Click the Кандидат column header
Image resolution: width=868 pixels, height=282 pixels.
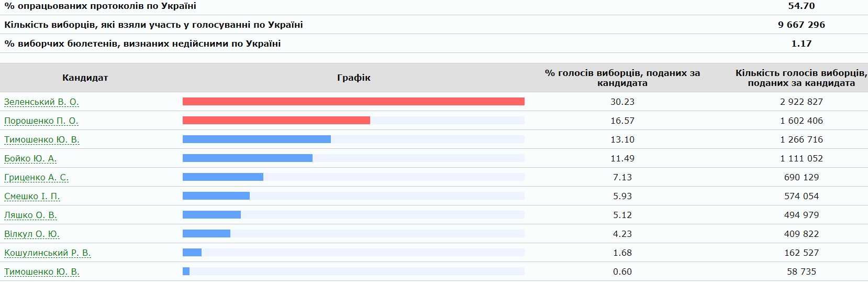click(x=85, y=78)
